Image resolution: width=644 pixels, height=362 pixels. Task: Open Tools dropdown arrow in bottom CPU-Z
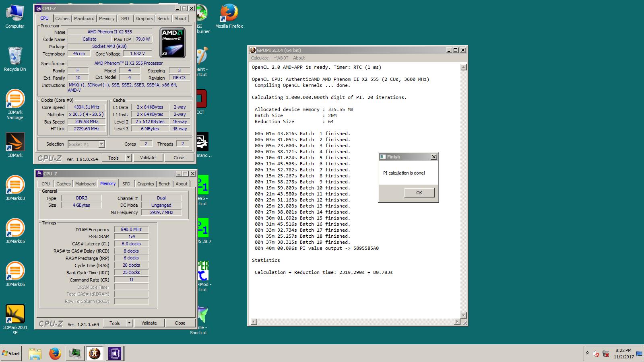click(x=130, y=323)
